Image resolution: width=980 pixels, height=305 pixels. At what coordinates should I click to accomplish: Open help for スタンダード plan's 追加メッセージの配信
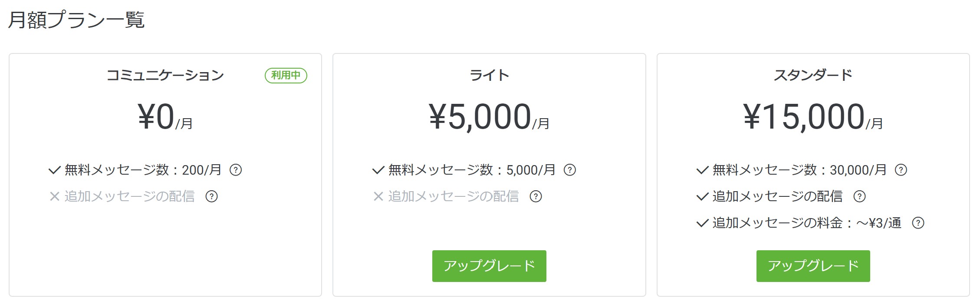pos(859,196)
